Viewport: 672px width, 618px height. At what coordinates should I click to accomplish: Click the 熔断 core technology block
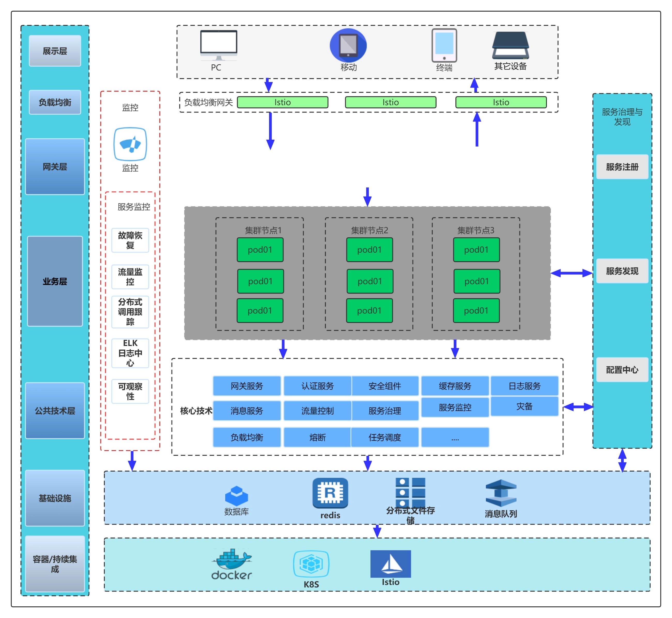(x=317, y=437)
